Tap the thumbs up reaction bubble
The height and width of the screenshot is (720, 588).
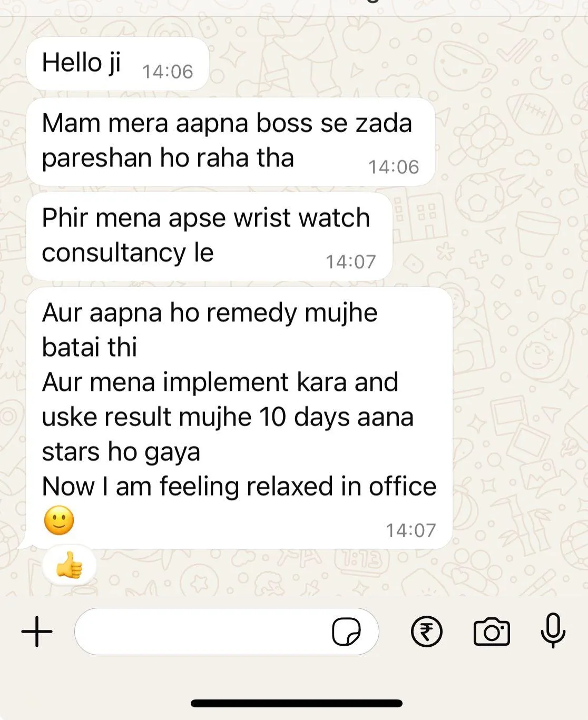click(70, 565)
